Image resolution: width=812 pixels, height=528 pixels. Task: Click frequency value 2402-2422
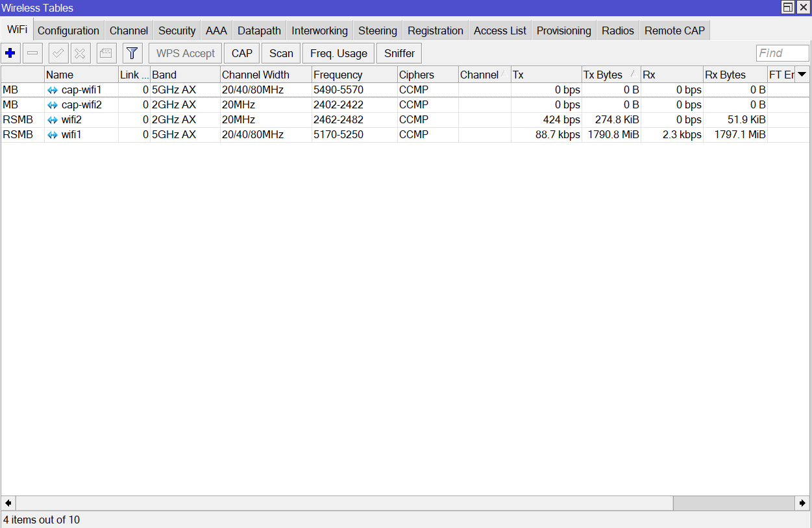(x=338, y=104)
